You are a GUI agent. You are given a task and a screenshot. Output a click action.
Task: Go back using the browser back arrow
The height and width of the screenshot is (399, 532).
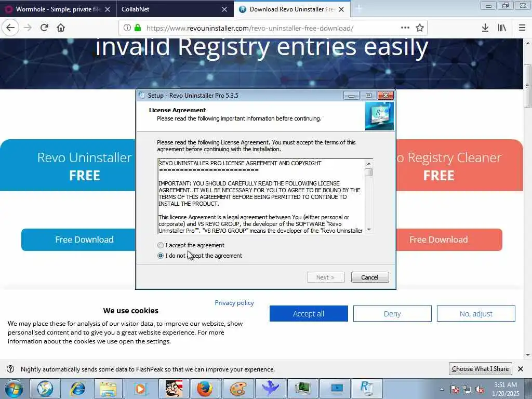coord(10,28)
